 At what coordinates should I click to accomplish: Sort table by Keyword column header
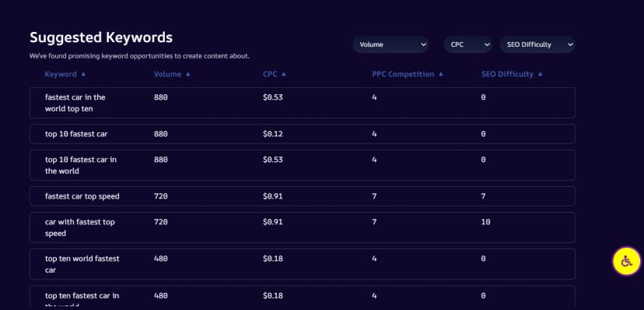(61, 74)
